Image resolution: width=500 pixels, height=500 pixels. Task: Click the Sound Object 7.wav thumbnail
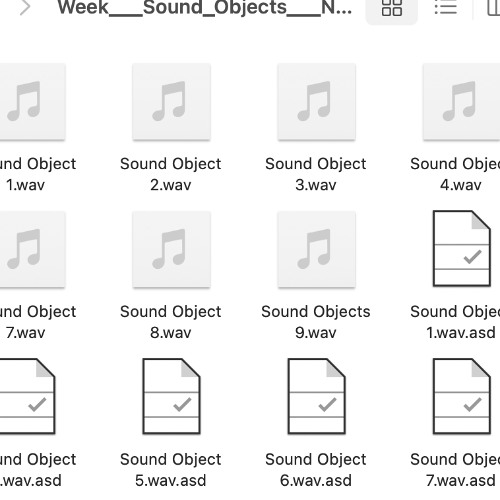coord(32,249)
